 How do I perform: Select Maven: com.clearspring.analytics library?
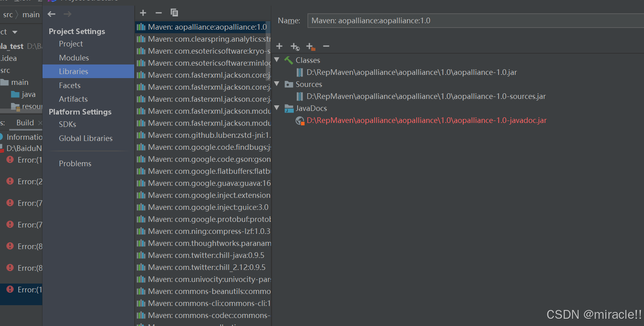point(203,39)
